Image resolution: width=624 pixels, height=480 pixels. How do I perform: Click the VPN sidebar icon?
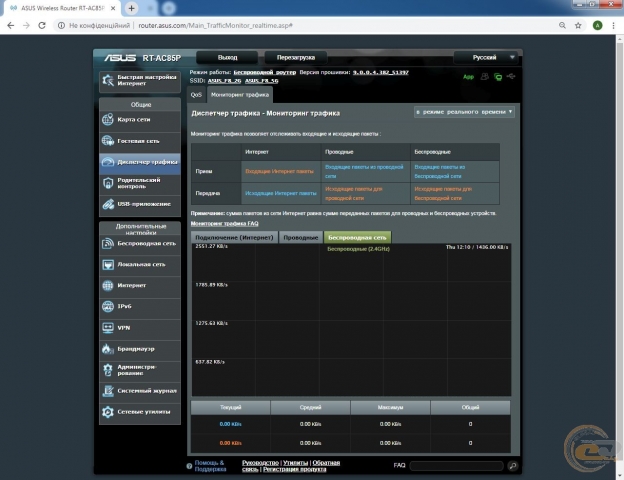click(x=108, y=327)
